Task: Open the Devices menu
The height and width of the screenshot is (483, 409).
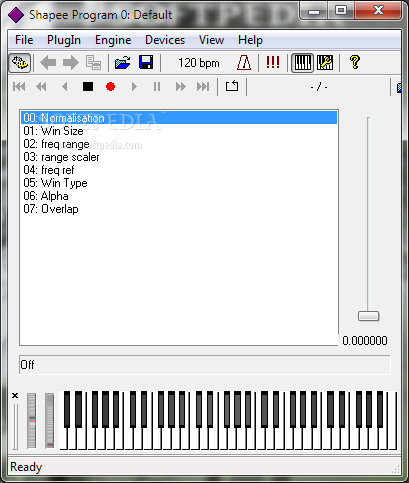Action: 165,40
